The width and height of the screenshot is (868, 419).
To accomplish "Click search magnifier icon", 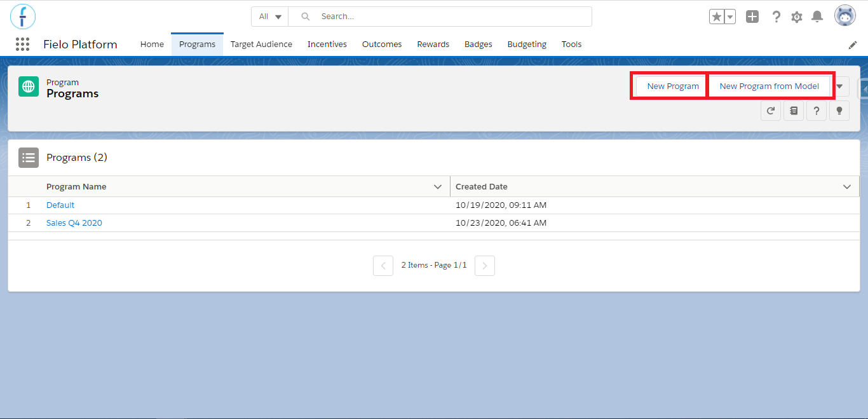I will tap(306, 17).
